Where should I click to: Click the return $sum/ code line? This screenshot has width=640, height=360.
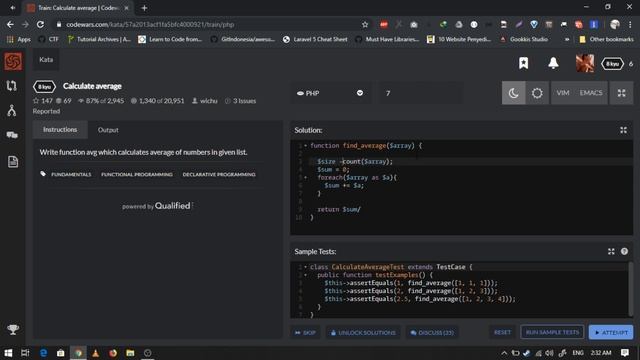339,209
